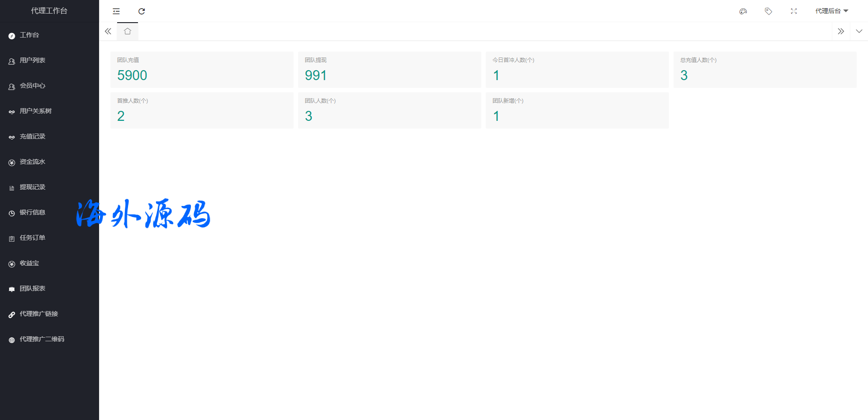Open 用户列表 in the sidebar
The height and width of the screenshot is (420, 868).
tap(32, 61)
